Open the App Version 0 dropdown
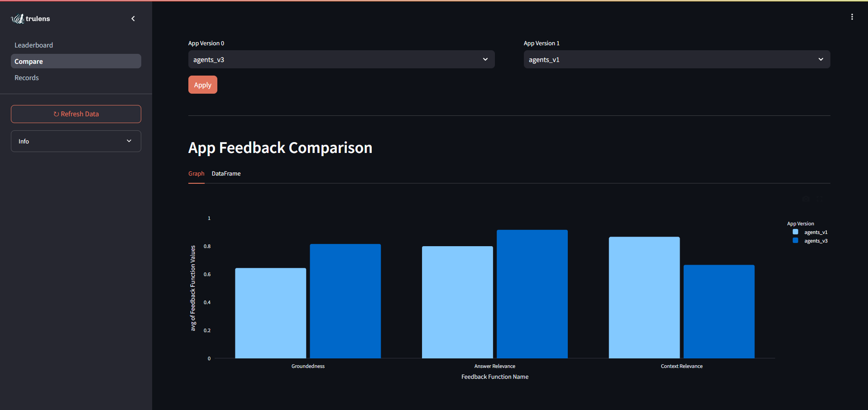Viewport: 868px width, 410px height. click(x=341, y=59)
